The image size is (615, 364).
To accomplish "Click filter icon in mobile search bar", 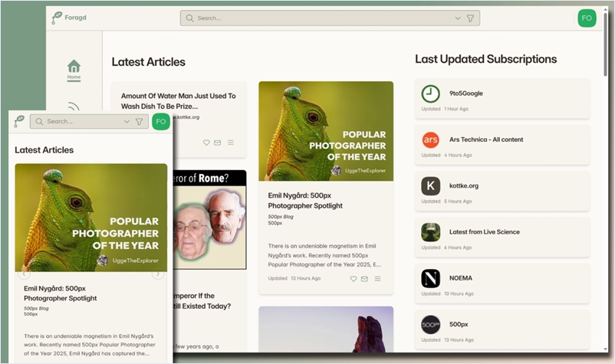I will (139, 122).
